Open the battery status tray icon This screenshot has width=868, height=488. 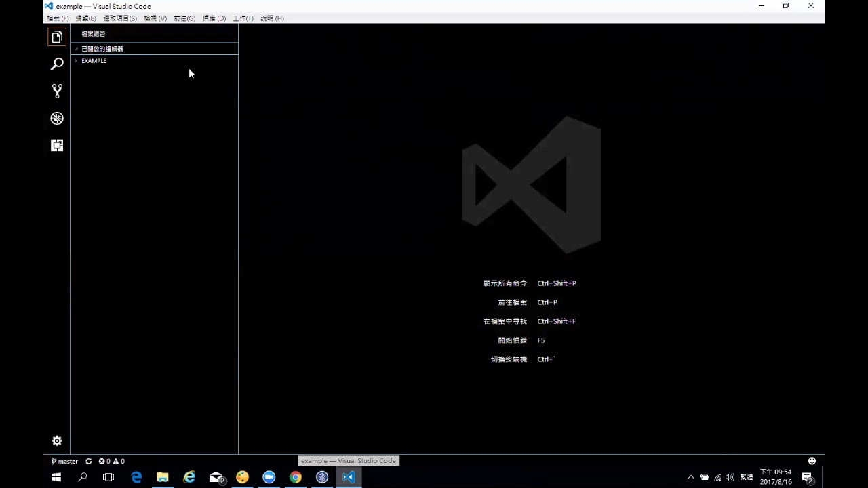[x=704, y=477]
